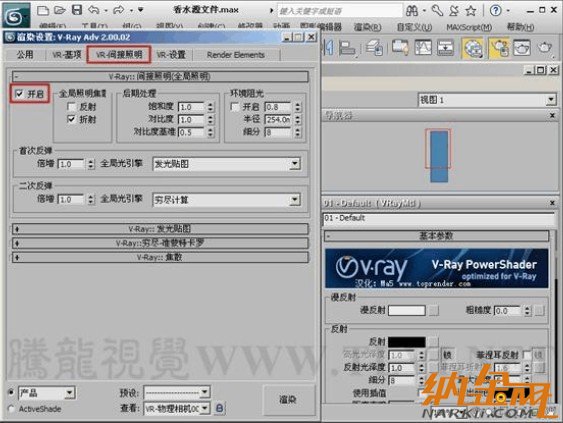Click the binoculars search icon

pyautogui.click(x=412, y=11)
